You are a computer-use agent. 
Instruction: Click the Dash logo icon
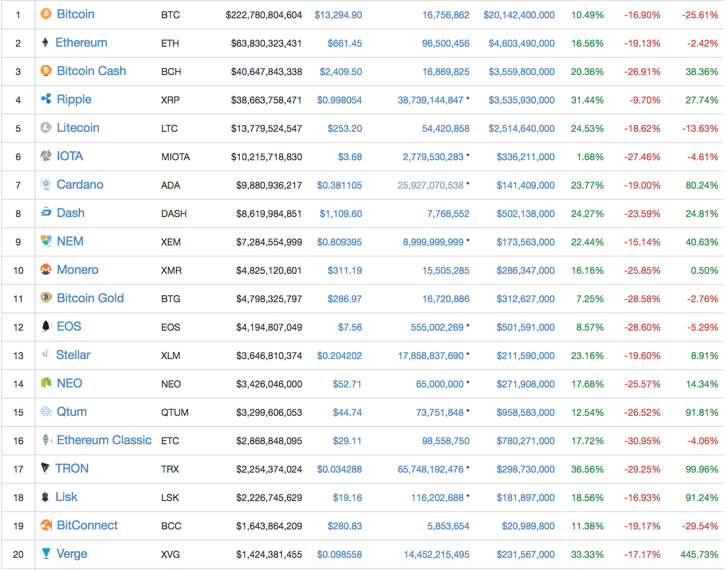[x=46, y=213]
